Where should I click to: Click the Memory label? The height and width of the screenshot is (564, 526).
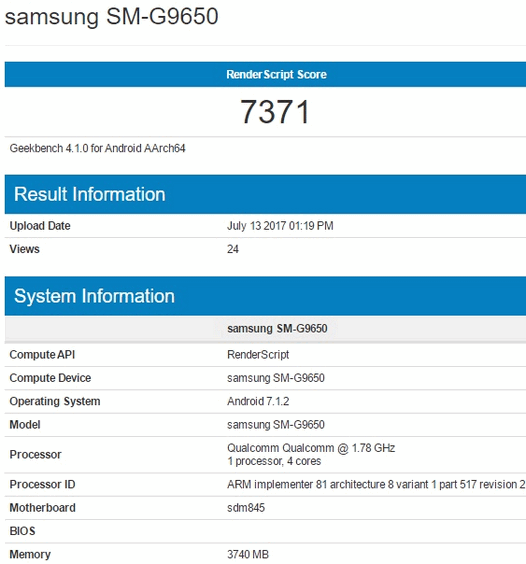[30, 555]
